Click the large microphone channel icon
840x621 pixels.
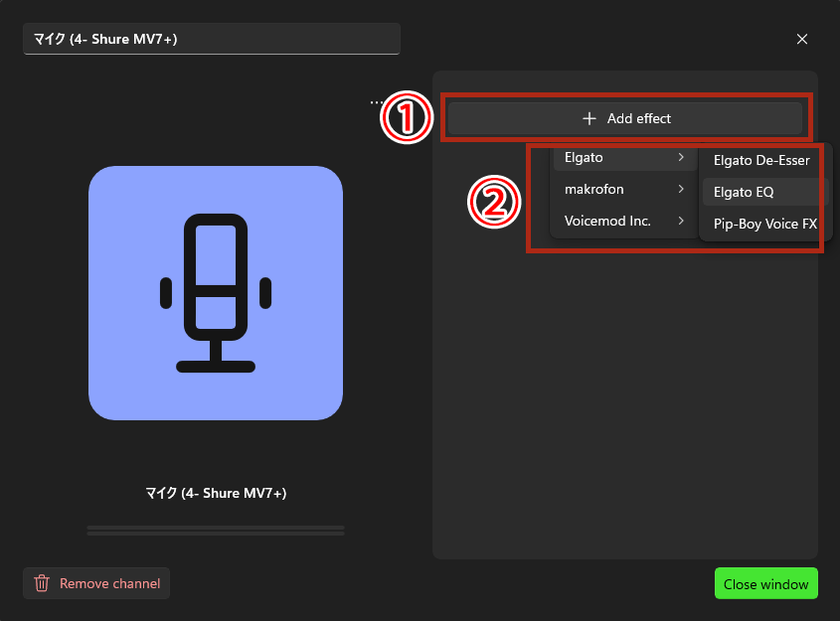coord(216,293)
